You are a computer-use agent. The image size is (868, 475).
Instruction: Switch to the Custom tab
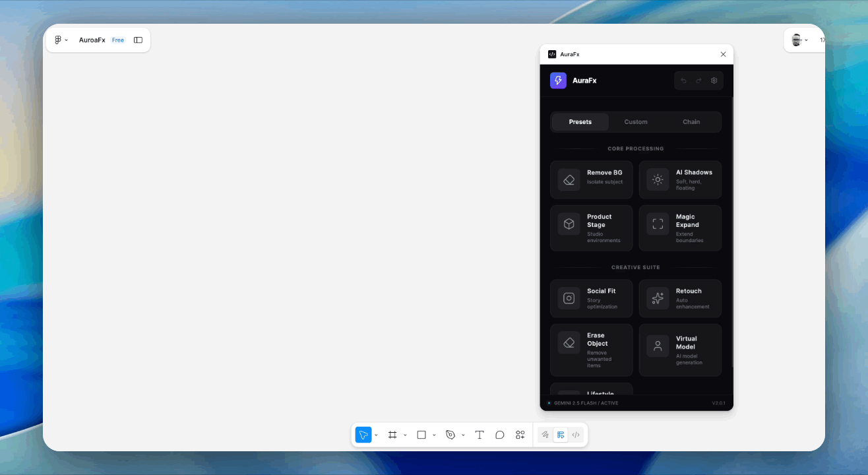click(x=636, y=122)
